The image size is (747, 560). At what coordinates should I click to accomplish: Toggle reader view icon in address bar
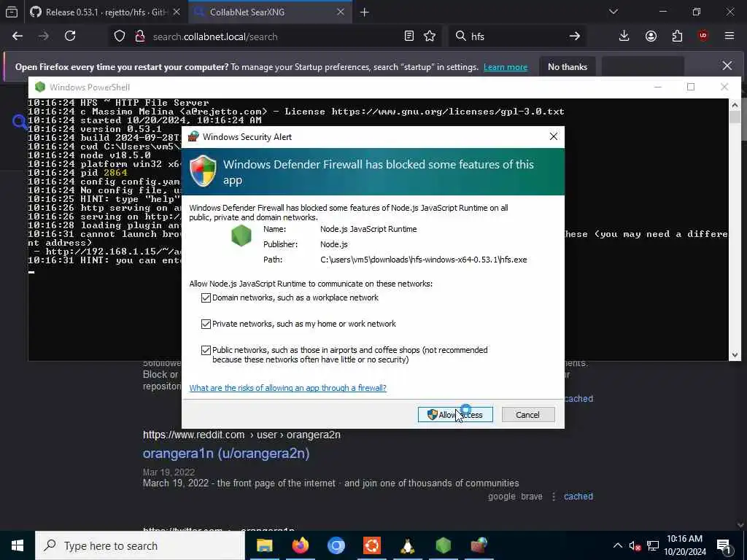409,36
